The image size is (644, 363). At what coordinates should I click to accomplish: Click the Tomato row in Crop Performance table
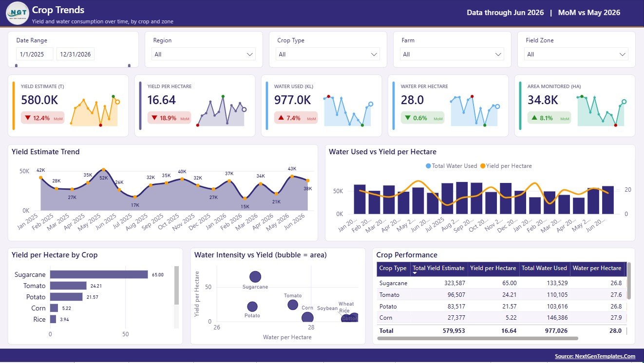pos(501,295)
